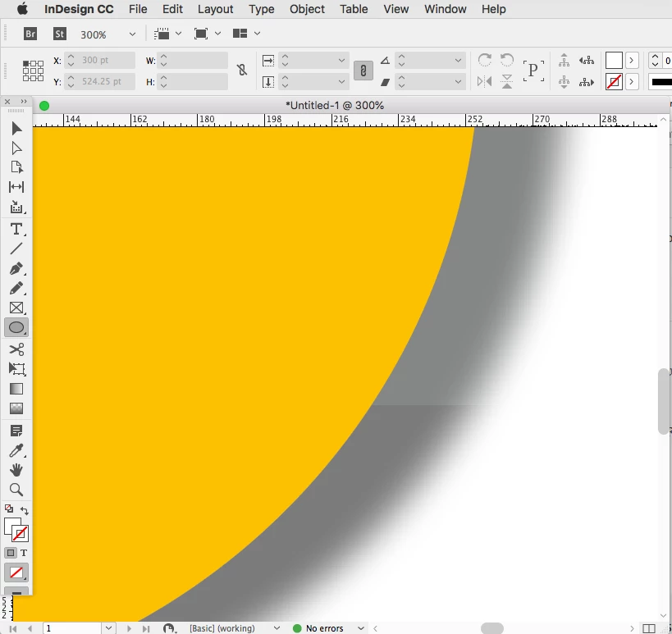Select the Page tool
Viewport: 672px width, 634px height.
(x=16, y=167)
